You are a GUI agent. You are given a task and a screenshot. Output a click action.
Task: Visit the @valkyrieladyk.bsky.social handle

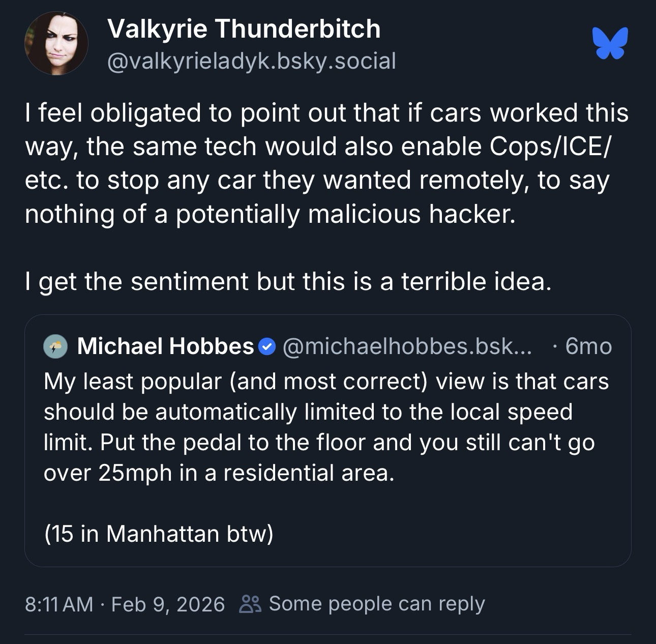point(251,62)
